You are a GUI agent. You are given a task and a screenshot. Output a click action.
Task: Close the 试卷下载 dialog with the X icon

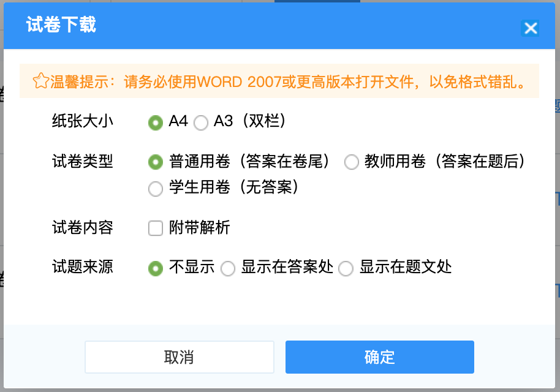(530, 28)
